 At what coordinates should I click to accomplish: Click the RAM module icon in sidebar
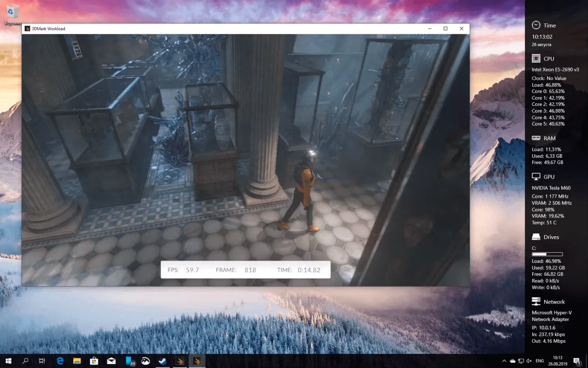pos(536,138)
